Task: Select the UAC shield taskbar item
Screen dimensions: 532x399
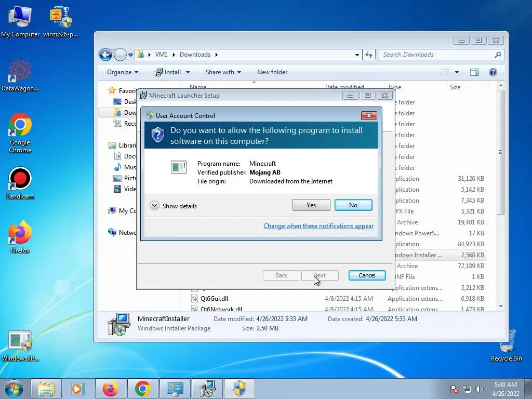Action: (240, 389)
